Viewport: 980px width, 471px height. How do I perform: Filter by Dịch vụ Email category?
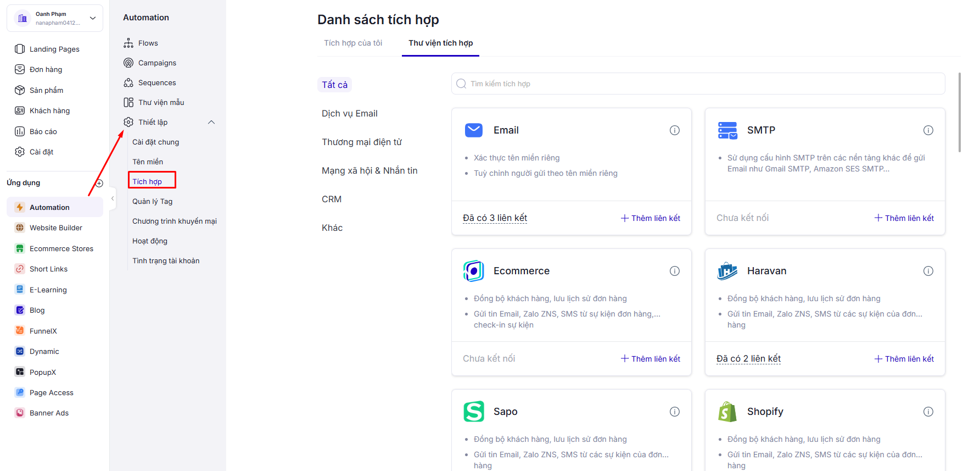pyautogui.click(x=350, y=113)
